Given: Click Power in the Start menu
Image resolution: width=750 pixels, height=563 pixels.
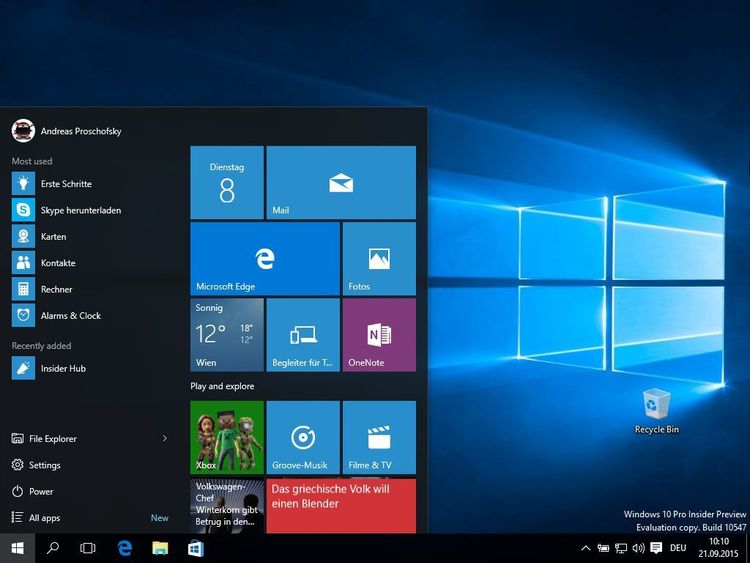Looking at the screenshot, I should click(x=41, y=492).
